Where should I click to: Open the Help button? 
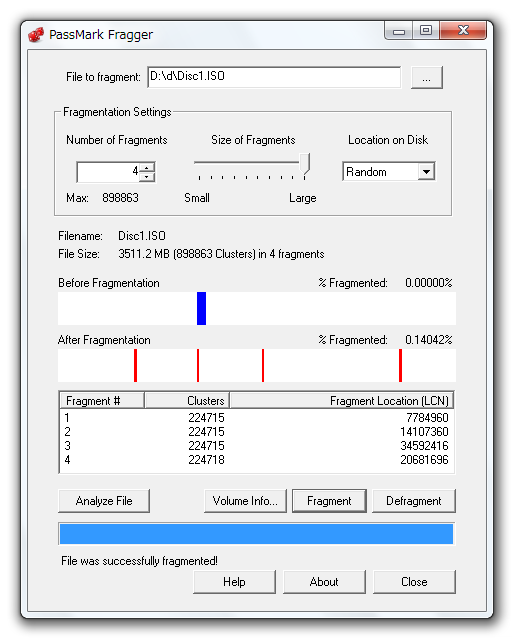click(234, 582)
